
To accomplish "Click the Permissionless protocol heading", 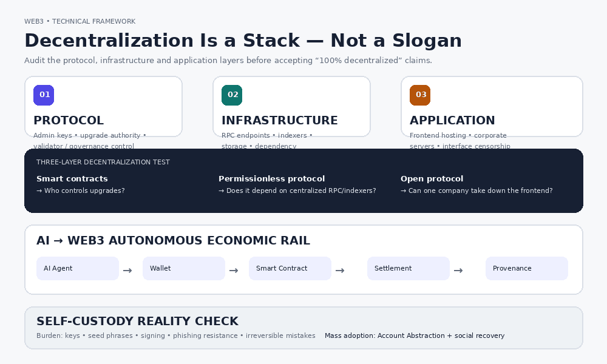I will 272,179.
